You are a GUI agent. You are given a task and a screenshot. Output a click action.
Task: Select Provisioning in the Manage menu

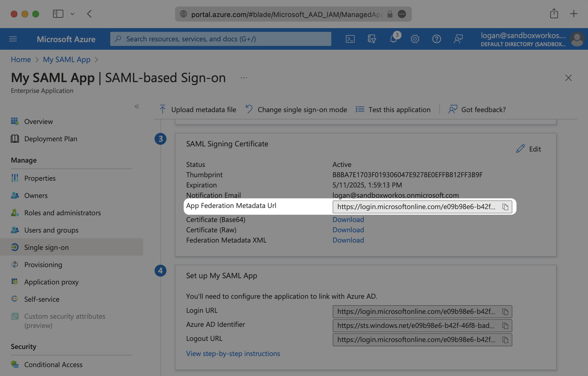pyautogui.click(x=43, y=265)
